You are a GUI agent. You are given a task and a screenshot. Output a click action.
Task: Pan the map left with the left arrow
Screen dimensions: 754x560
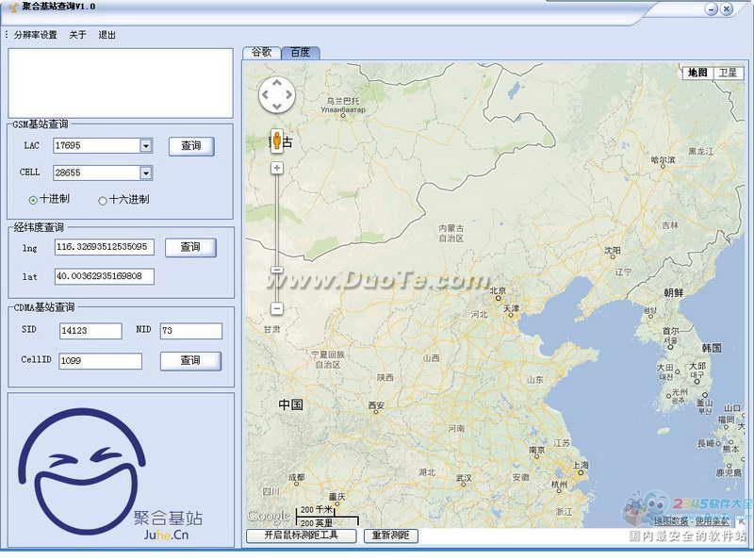click(266, 95)
